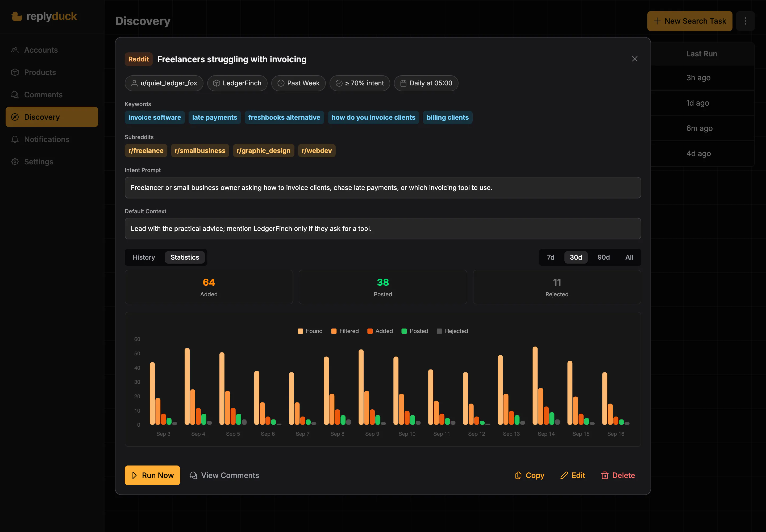Click the 'how do you invoice clients' keyword

point(373,117)
